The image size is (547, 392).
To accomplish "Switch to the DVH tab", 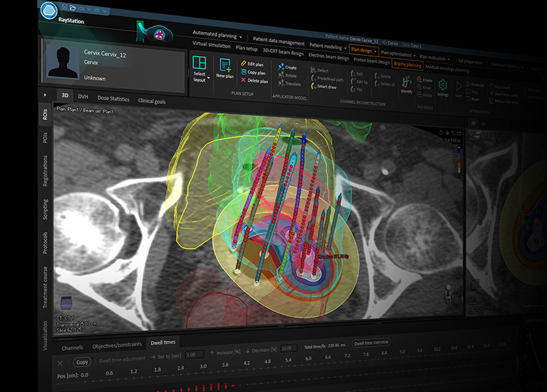I will [x=83, y=96].
